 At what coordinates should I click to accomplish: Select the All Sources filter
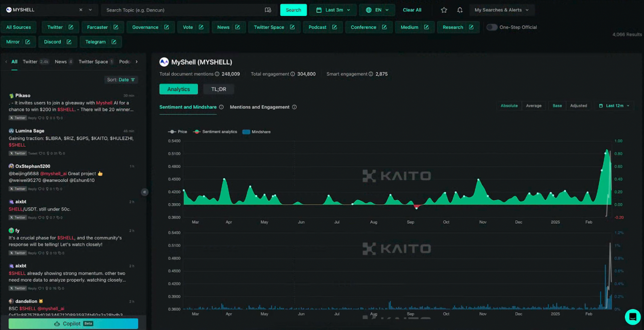point(18,27)
